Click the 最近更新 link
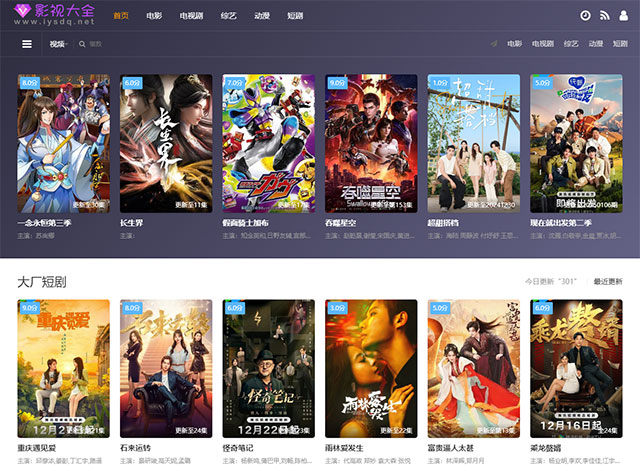 (607, 282)
